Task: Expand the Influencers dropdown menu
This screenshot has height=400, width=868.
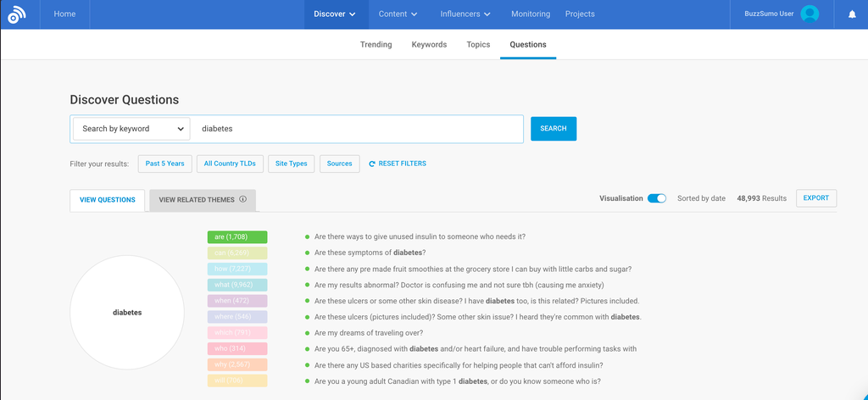Action: (465, 14)
